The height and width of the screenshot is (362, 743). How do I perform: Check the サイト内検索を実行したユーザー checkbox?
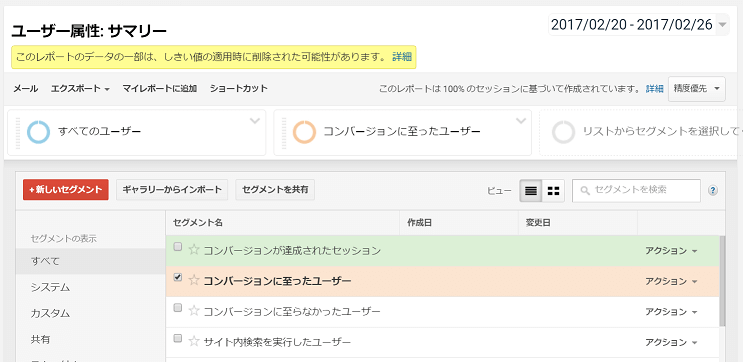[x=178, y=338]
